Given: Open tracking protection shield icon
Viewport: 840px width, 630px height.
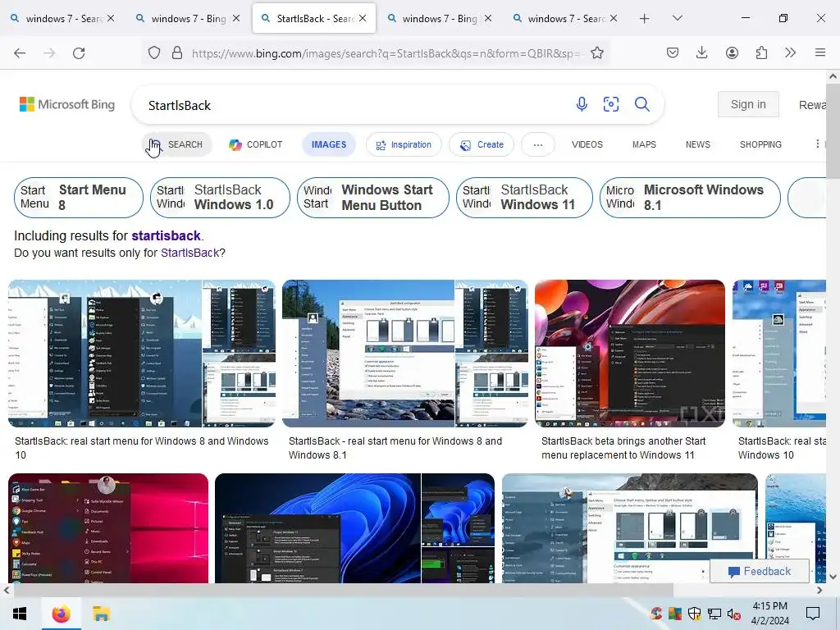Looking at the screenshot, I should tap(154, 52).
